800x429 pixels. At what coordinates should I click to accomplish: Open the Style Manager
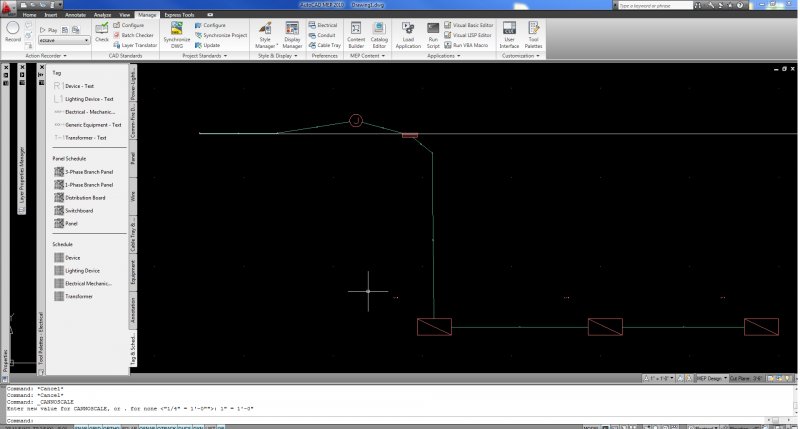pos(265,35)
